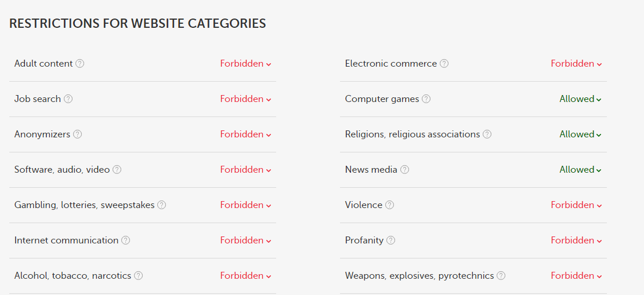644x295 pixels.
Task: Expand the Allowed dropdown for News media
Action: click(580, 170)
